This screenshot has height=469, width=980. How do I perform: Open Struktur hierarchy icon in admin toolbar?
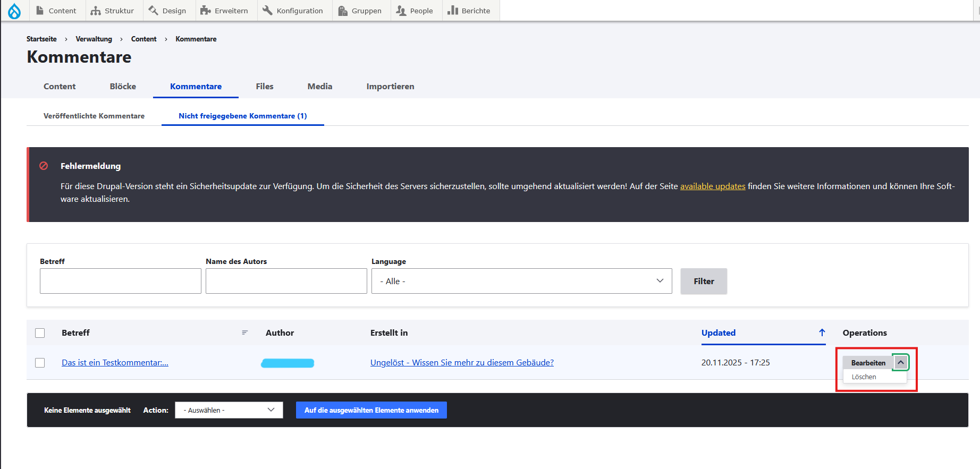click(96, 11)
